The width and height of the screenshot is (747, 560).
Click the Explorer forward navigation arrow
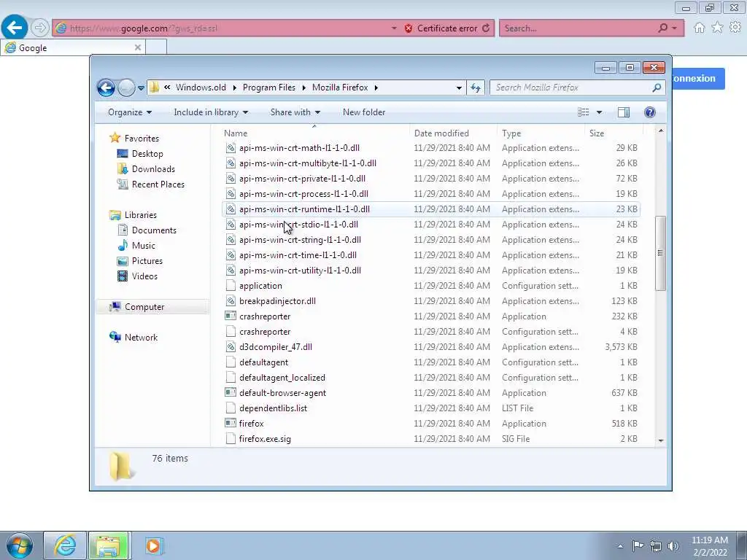(126, 87)
